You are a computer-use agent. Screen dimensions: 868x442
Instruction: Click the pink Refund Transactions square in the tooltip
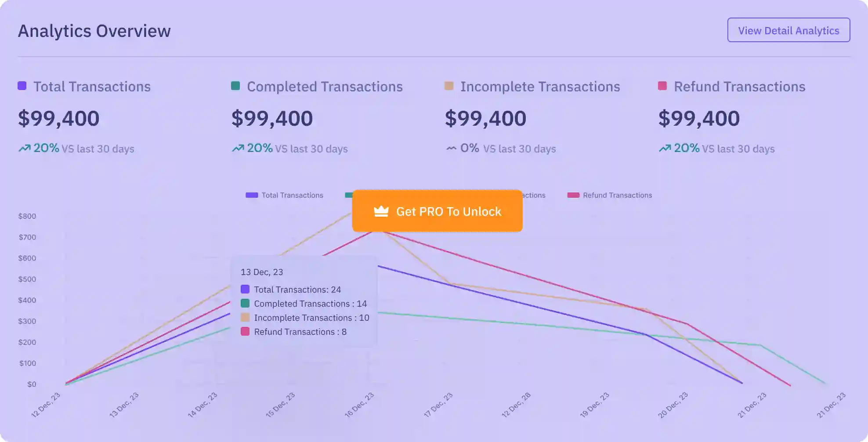click(245, 331)
